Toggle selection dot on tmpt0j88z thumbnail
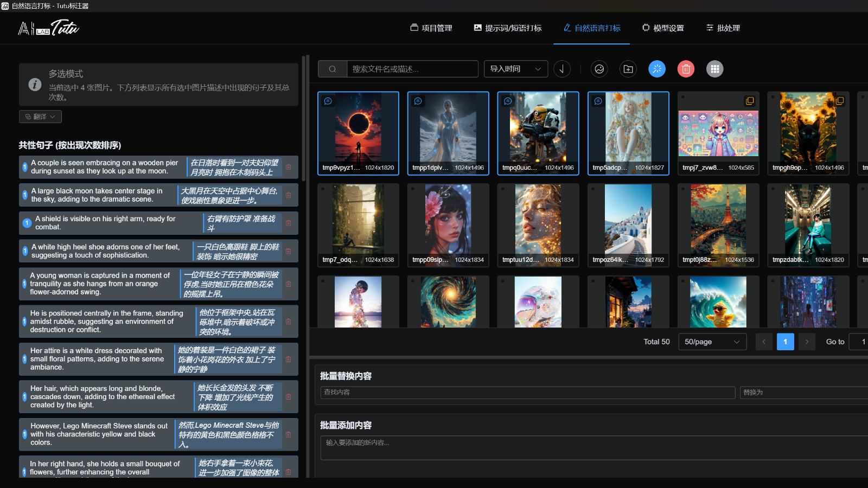Screen dimensions: 868x488 683,189
